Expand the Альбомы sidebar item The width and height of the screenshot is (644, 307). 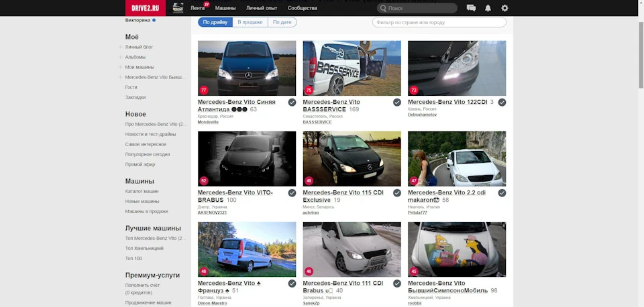click(120, 57)
